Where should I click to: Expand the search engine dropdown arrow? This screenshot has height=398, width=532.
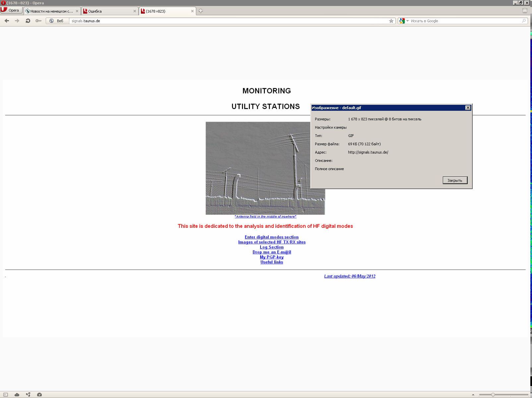408,21
